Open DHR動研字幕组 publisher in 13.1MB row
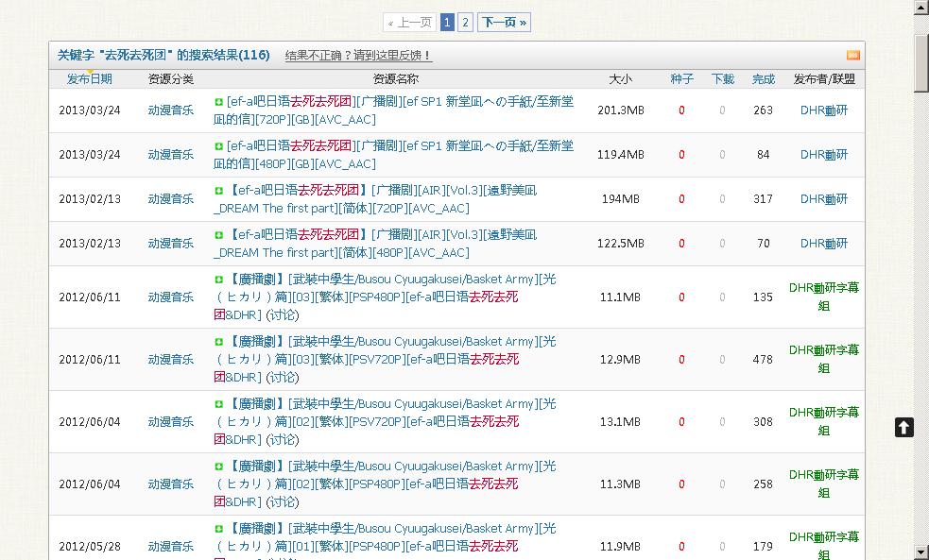The image size is (929, 560). point(824,421)
